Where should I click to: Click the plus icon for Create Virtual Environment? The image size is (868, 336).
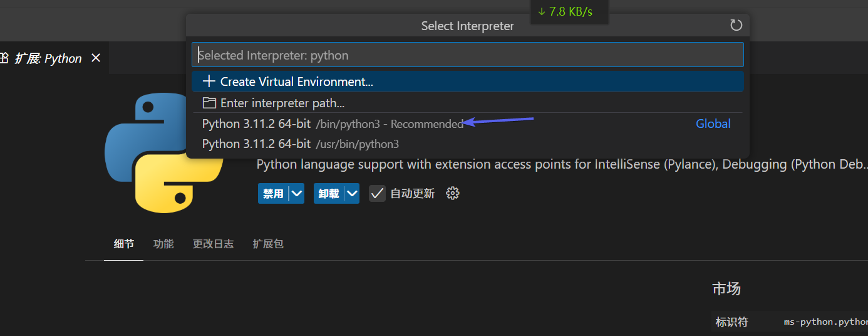pyautogui.click(x=209, y=81)
